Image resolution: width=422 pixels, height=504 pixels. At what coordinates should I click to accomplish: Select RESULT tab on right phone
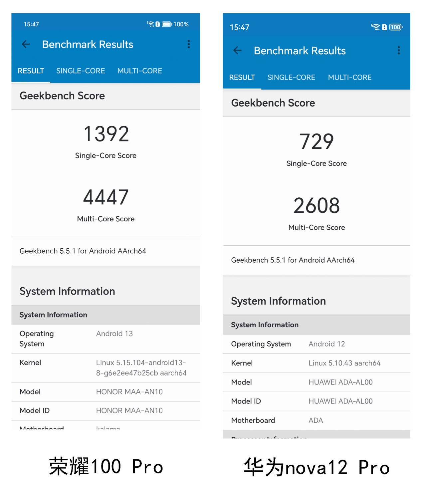coord(242,78)
